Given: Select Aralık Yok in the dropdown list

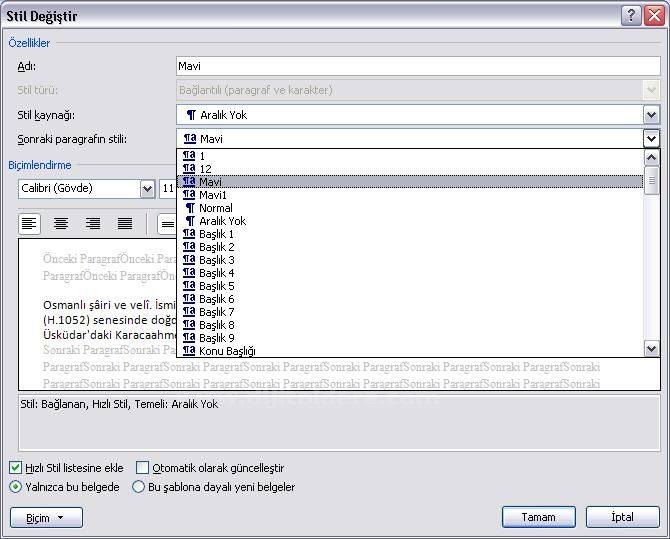Looking at the screenshot, I should pos(410,221).
